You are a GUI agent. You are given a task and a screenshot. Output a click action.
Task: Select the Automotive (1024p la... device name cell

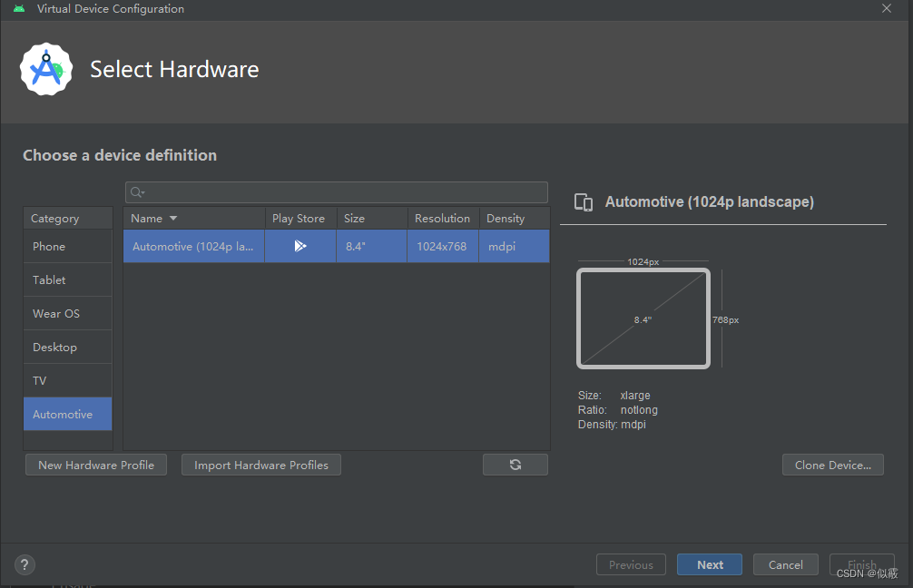tap(194, 246)
